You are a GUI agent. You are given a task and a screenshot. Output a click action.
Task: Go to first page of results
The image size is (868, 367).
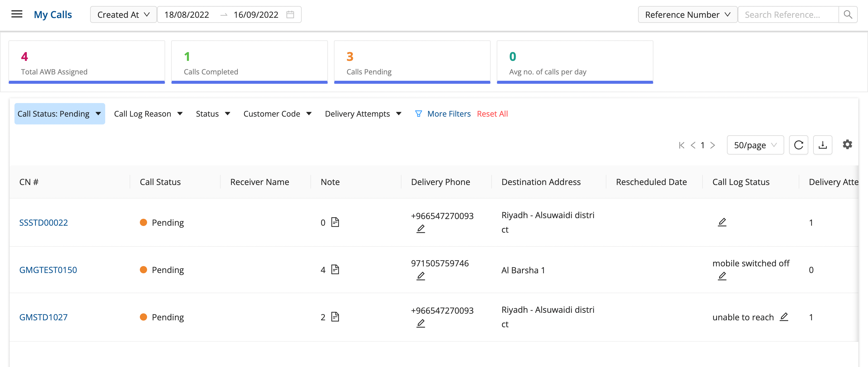pyautogui.click(x=682, y=145)
